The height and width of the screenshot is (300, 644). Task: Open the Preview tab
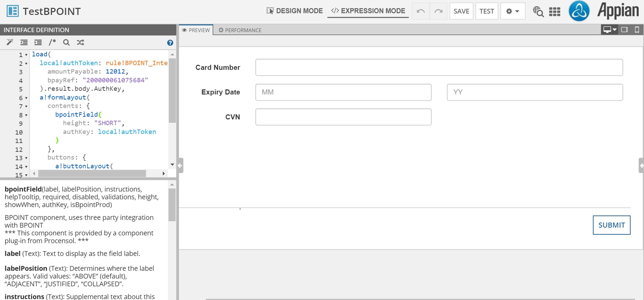coord(196,30)
